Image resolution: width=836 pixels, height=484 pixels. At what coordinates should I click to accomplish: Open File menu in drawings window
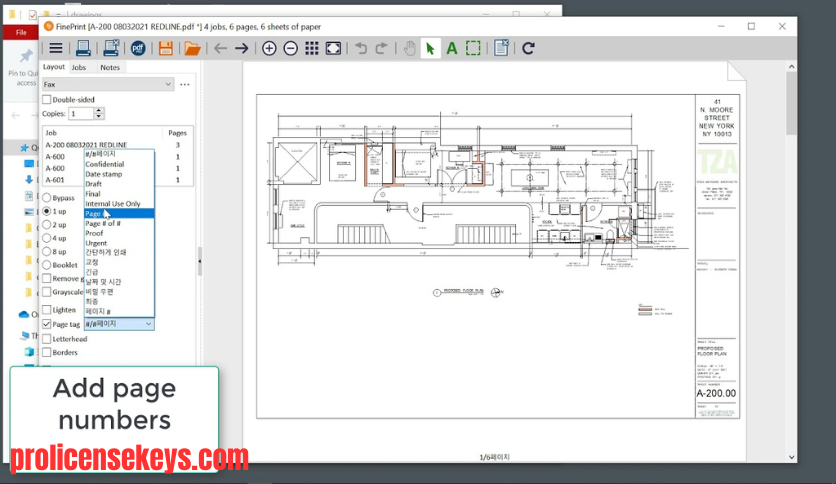click(21, 33)
